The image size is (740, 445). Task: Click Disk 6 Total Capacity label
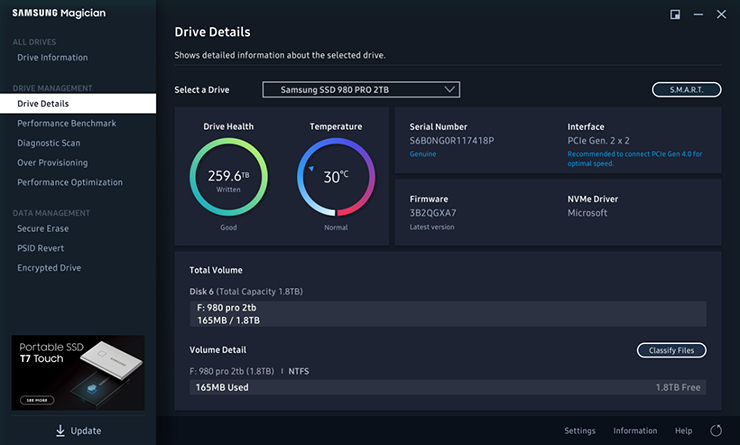tap(246, 292)
